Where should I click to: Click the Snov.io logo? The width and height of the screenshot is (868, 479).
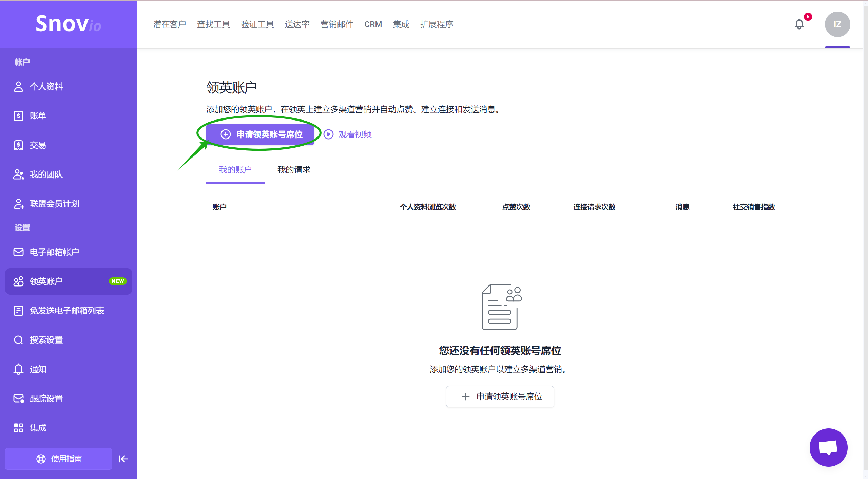68,24
